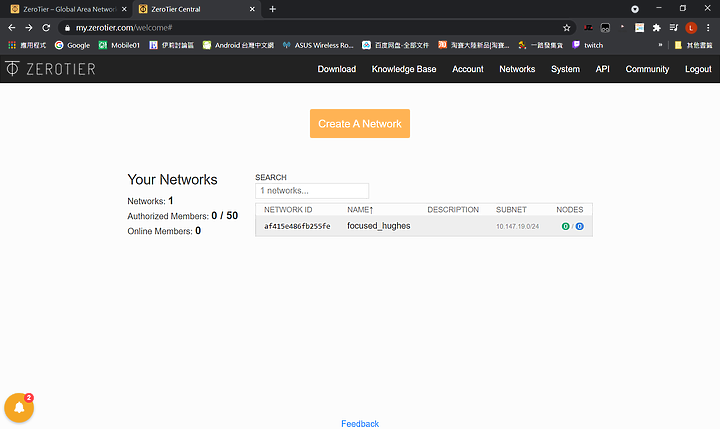Image resolution: width=720 pixels, height=429 pixels.
Task: Open the Mobile01 bookmark
Action: 119,45
